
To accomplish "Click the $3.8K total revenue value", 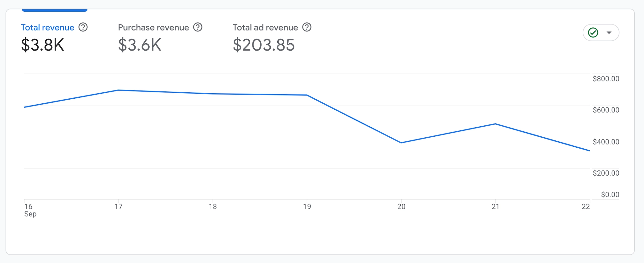I will tap(42, 45).
